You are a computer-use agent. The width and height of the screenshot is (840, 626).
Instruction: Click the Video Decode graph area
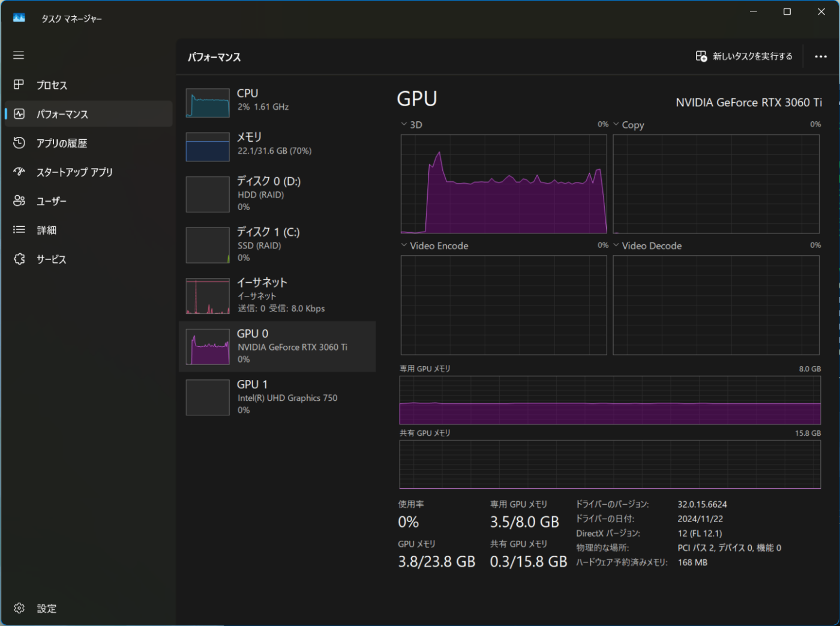click(x=716, y=305)
